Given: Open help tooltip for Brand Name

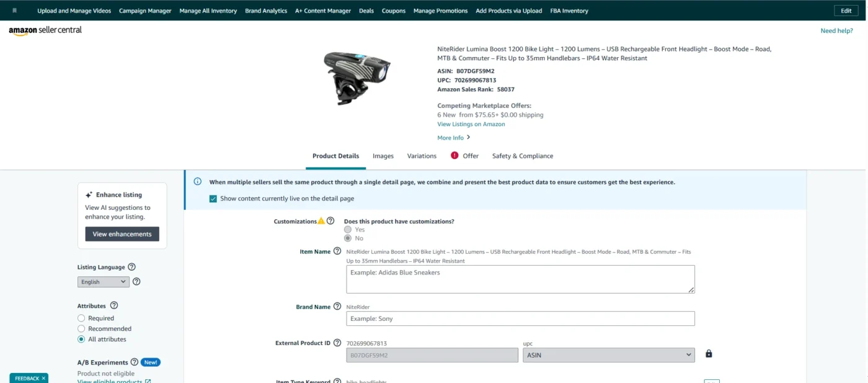Looking at the screenshot, I should 337,307.
